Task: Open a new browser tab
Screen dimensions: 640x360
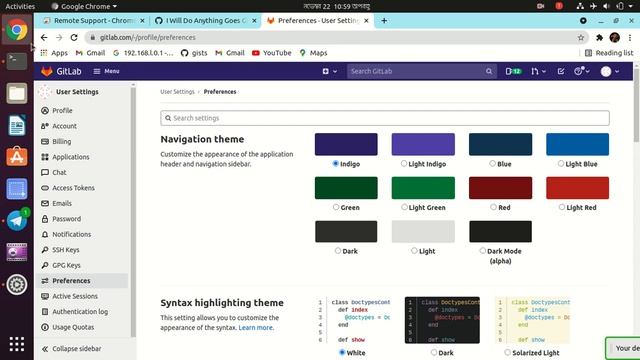Action: tap(384, 21)
